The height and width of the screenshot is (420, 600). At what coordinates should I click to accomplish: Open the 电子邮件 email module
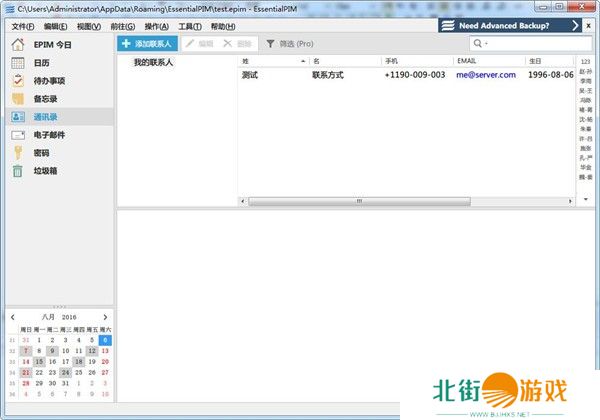48,134
